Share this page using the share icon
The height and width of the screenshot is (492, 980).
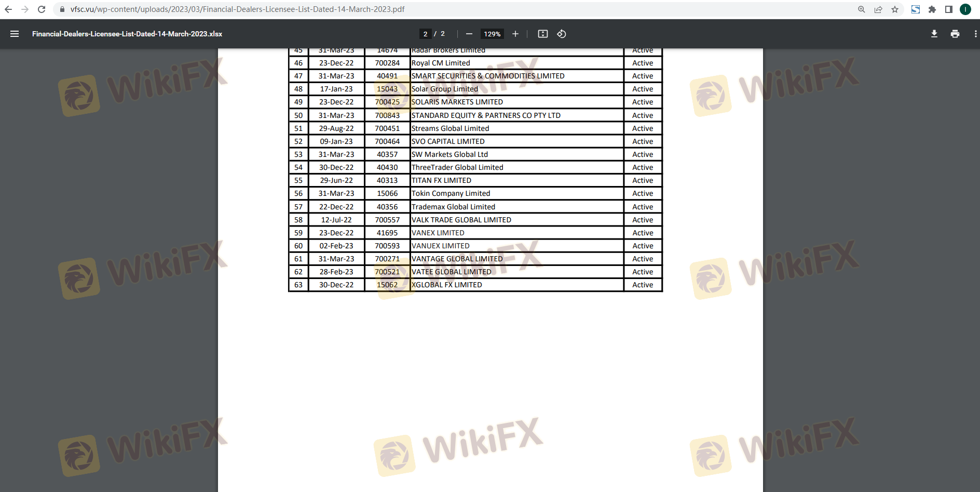coord(878,9)
